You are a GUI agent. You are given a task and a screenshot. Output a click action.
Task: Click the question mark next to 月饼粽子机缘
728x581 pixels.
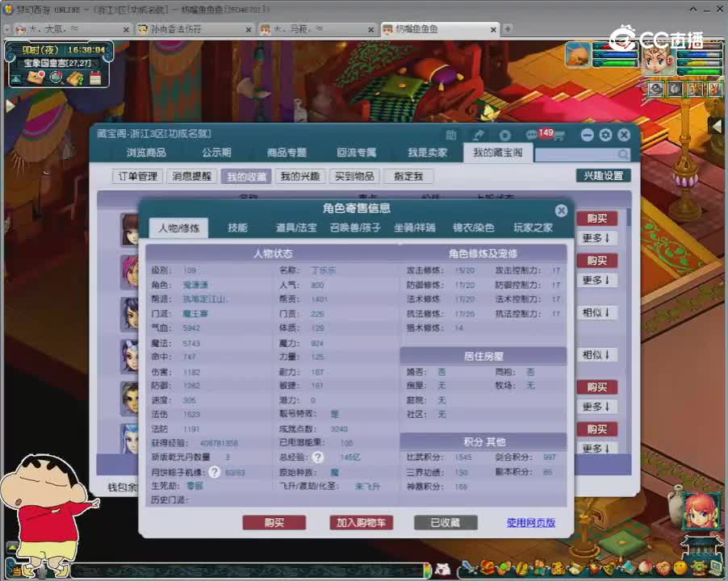coord(215,472)
